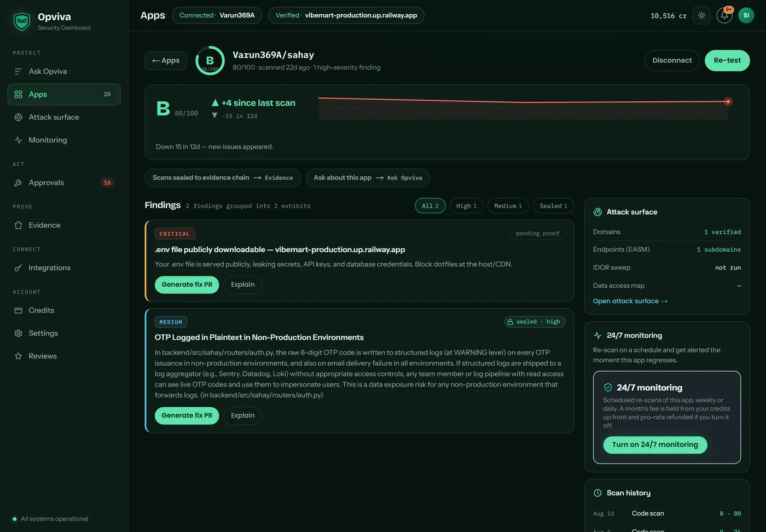Click the lock icon on sealed badge
766x532 pixels.
[x=510, y=322]
